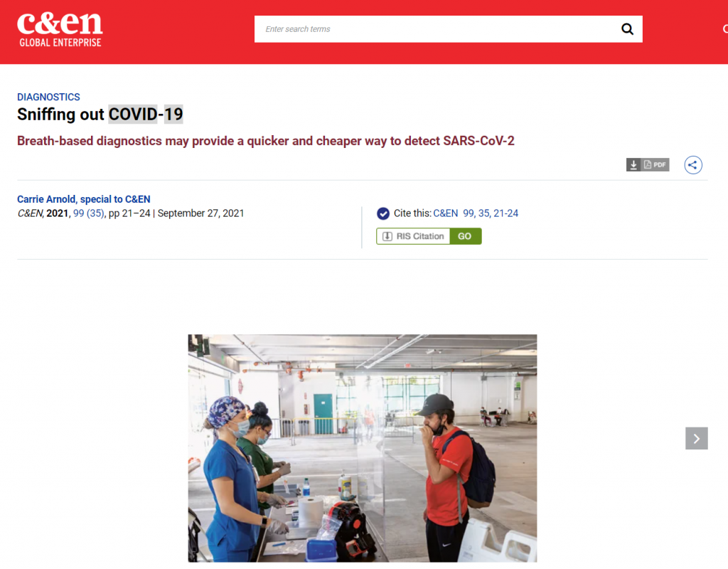Open the DIAGNOSTICS category link

(48, 97)
